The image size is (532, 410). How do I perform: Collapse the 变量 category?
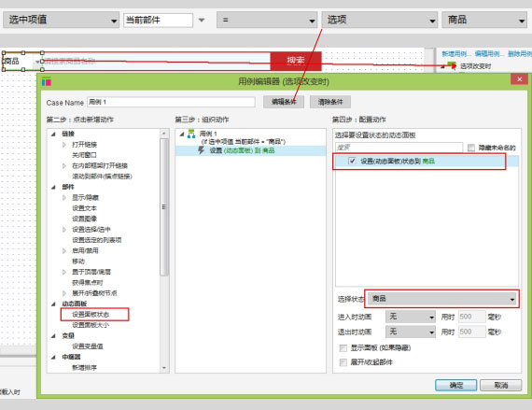click(x=53, y=335)
